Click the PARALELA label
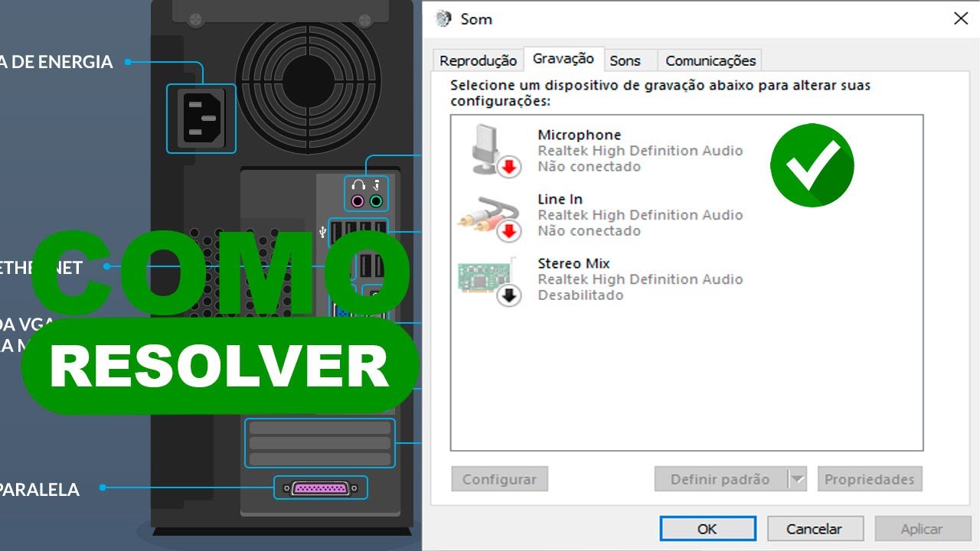This screenshot has width=980, height=551. [40, 490]
